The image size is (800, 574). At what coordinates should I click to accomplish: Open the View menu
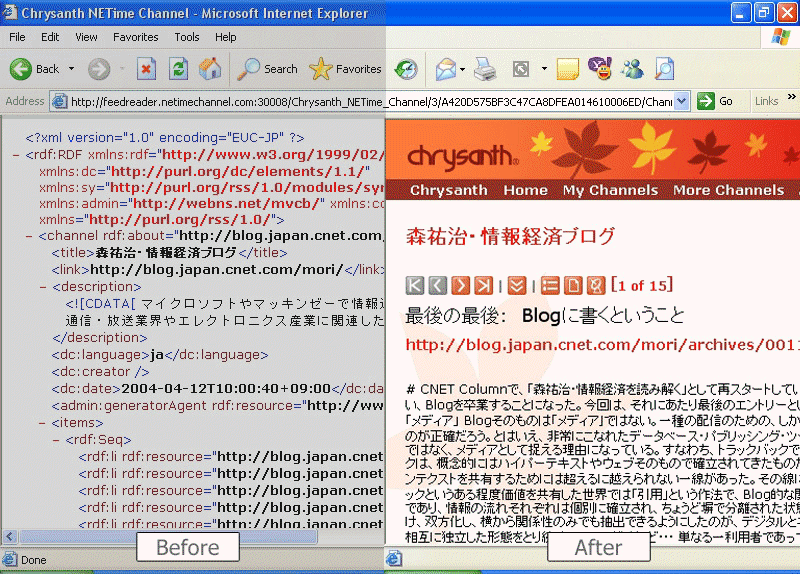pyautogui.click(x=86, y=37)
